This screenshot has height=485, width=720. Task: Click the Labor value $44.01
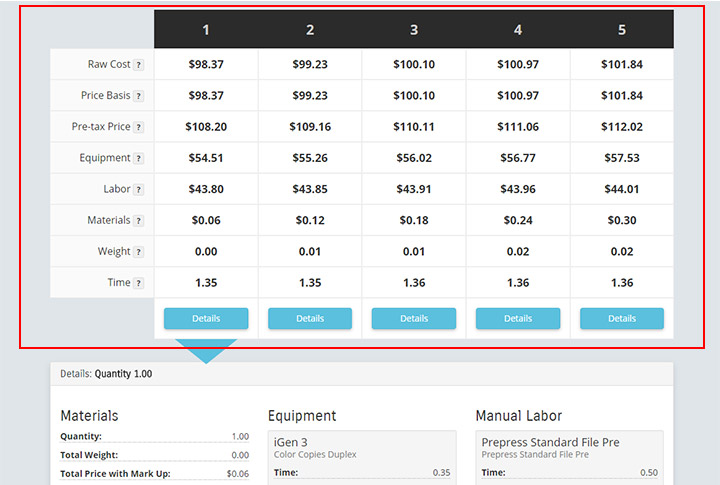pos(622,189)
